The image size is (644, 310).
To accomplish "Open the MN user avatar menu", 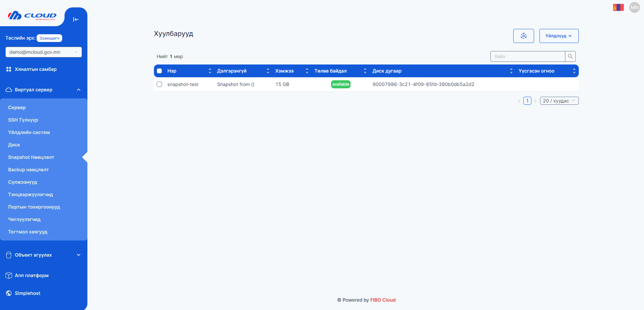I will [634, 7].
